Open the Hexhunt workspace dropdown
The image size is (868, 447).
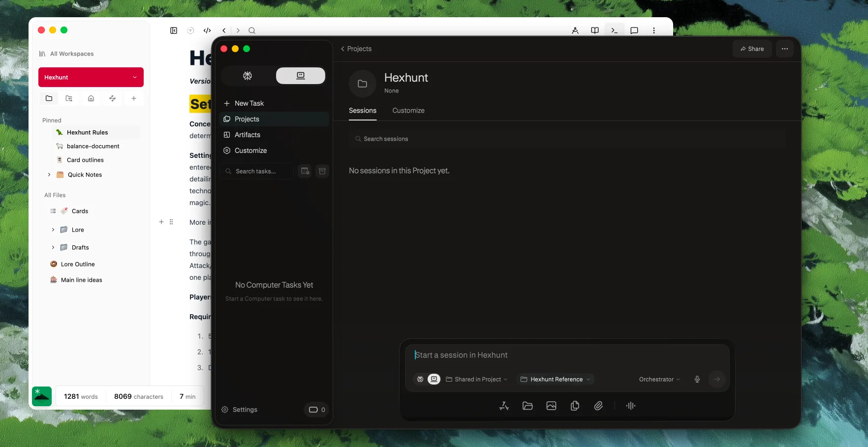pyautogui.click(x=91, y=77)
